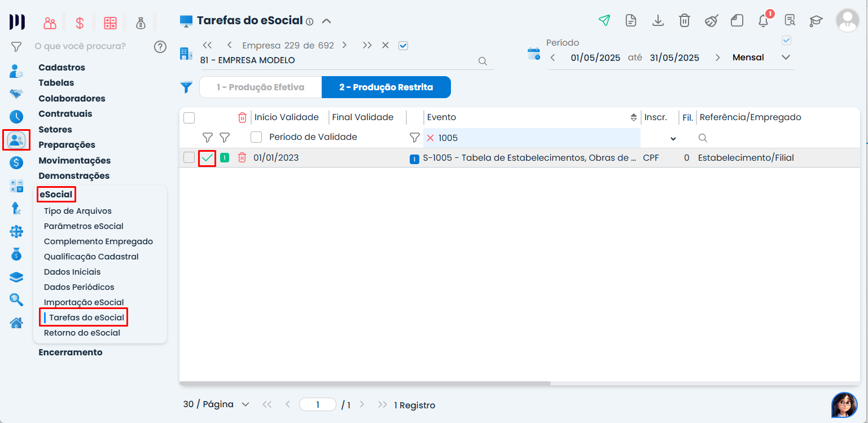Uncheck the checkbox next to Empresa navigator
This screenshot has height=423, width=868.
point(403,46)
